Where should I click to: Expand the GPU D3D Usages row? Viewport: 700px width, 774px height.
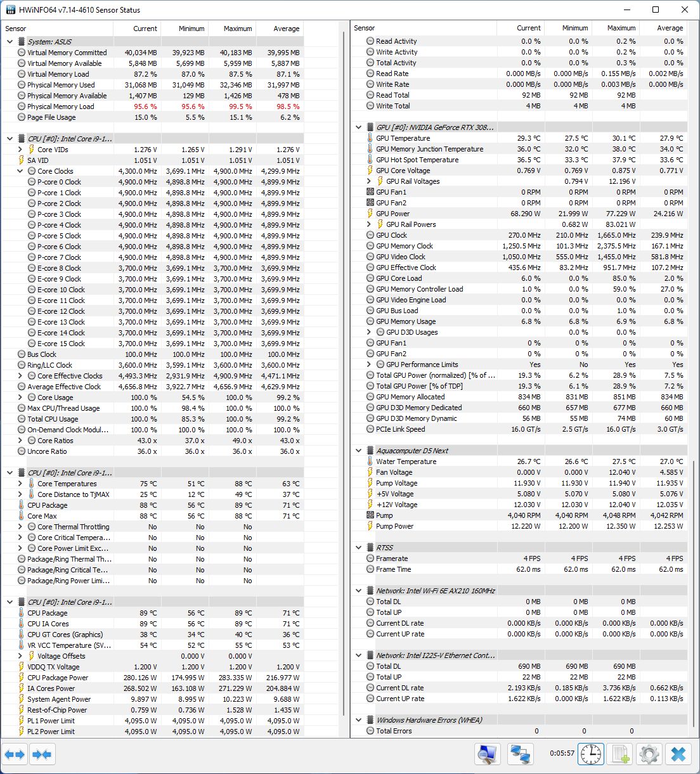point(369,332)
